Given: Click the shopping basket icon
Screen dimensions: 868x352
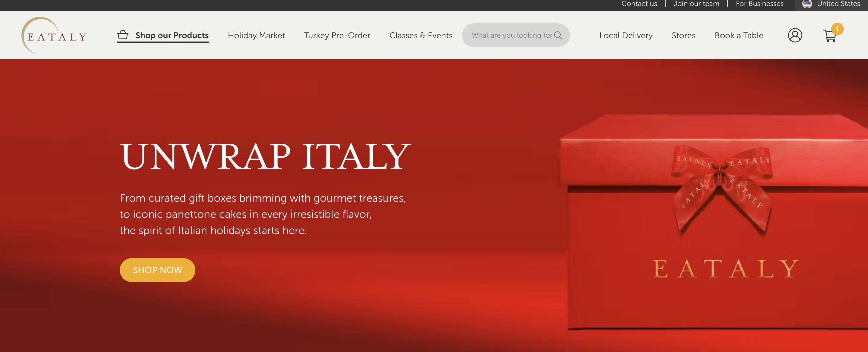Looking at the screenshot, I should pyautogui.click(x=123, y=35).
